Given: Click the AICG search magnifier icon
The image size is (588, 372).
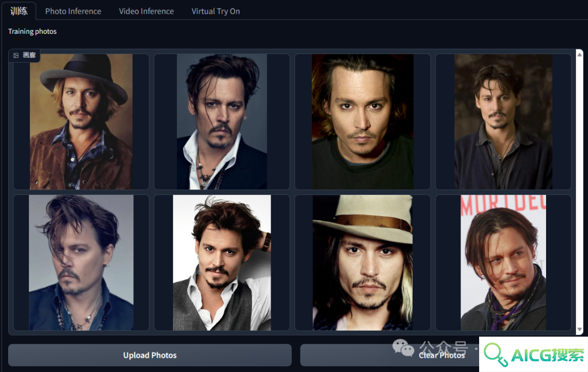Looking at the screenshot, I should click(495, 355).
